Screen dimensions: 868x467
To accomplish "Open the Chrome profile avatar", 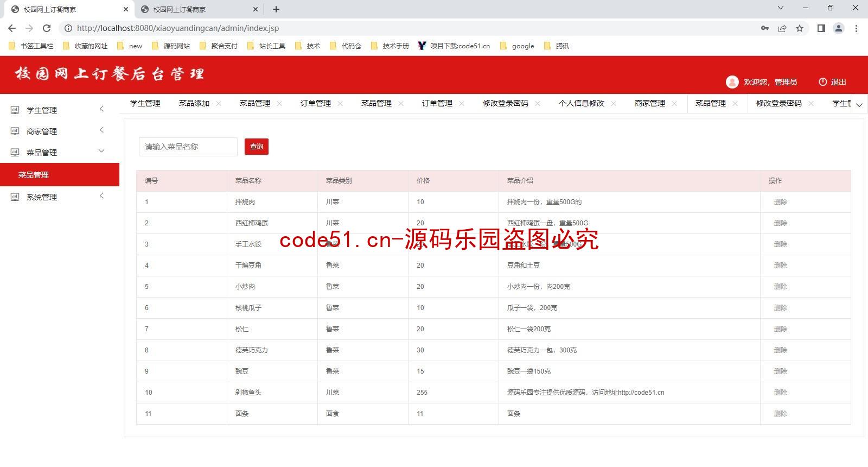I will [839, 28].
